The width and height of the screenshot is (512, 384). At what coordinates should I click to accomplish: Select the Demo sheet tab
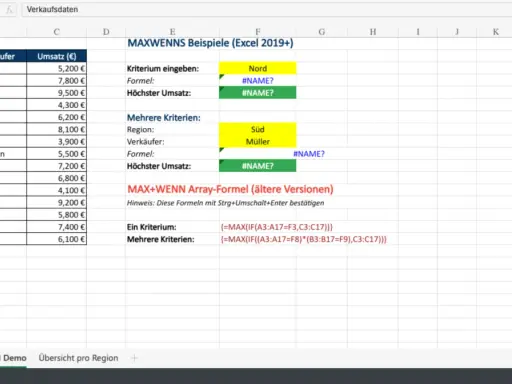click(x=13, y=358)
